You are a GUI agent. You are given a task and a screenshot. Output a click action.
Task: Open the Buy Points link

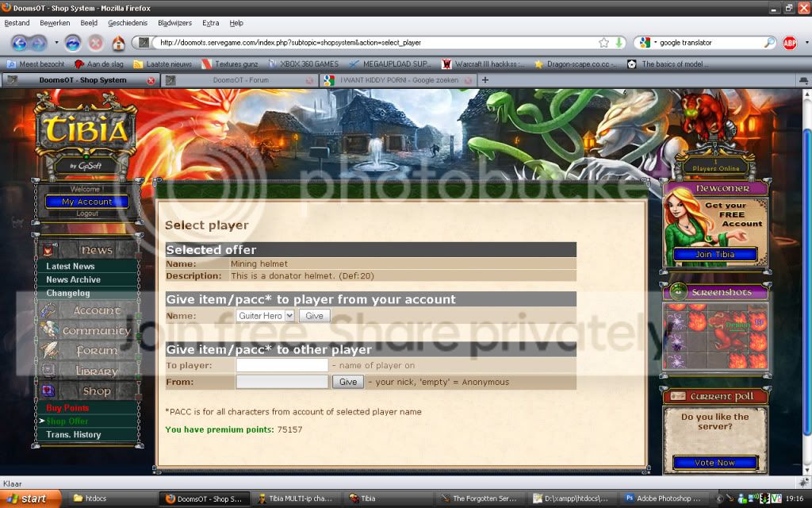coord(67,408)
